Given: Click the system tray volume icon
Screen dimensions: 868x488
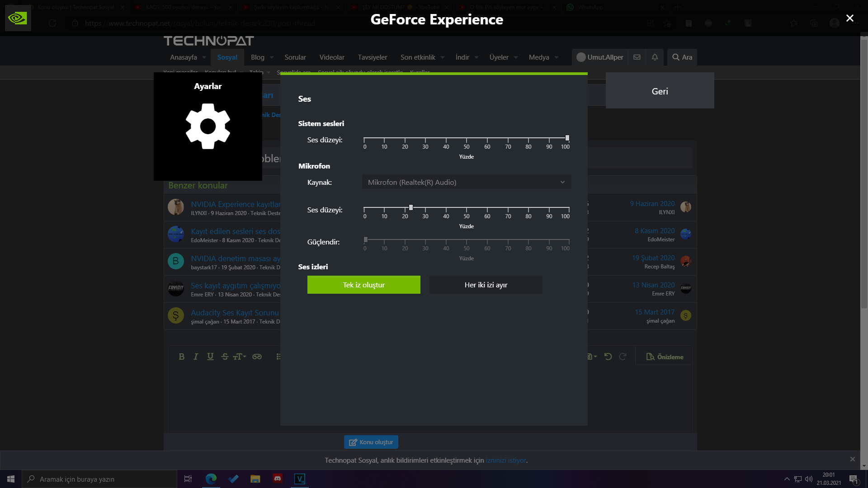Looking at the screenshot, I should 809,479.
